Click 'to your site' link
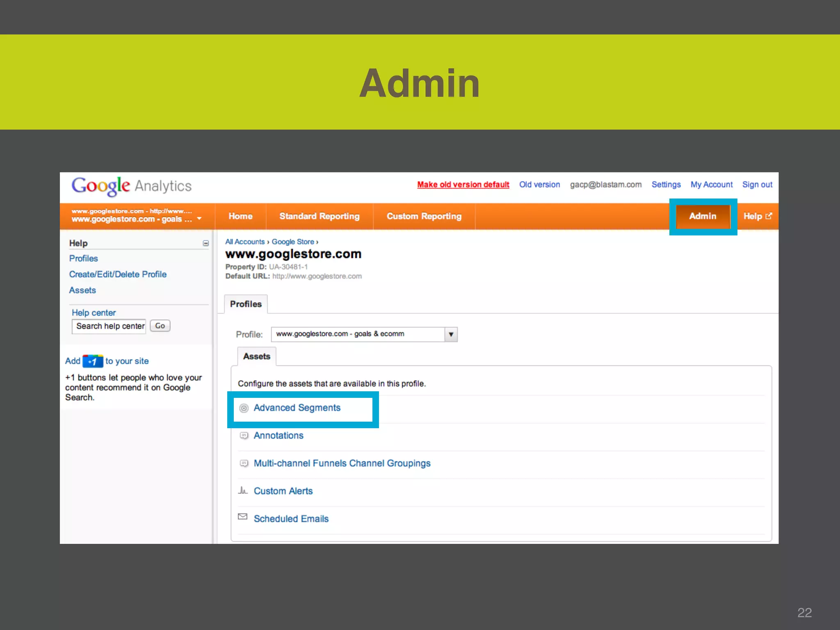840x630 pixels. point(127,361)
